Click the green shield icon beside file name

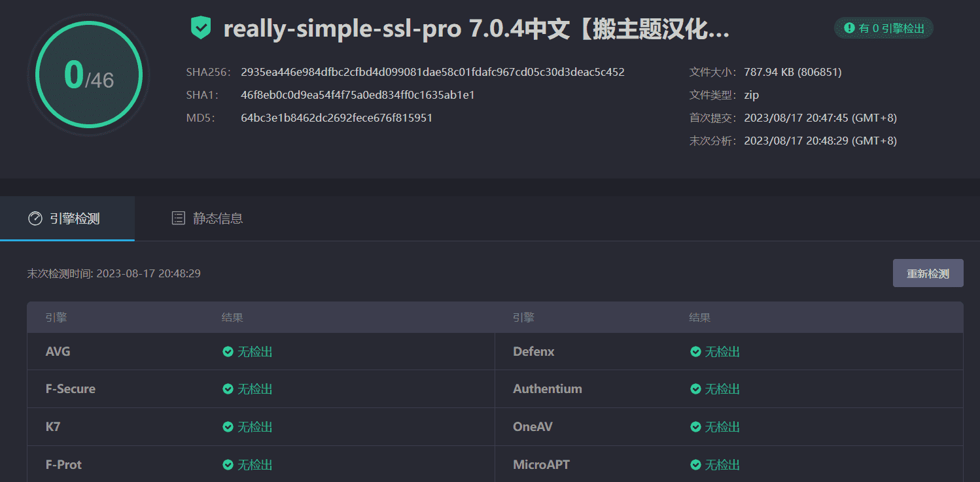pyautogui.click(x=201, y=28)
